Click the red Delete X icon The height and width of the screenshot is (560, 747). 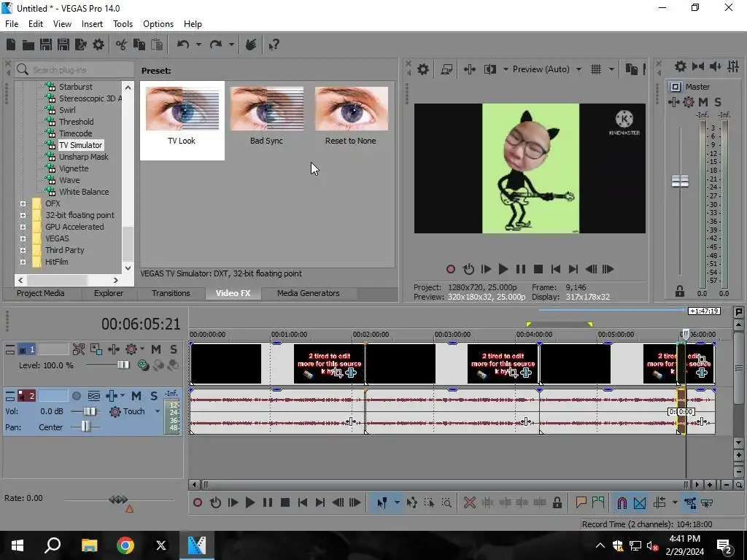[470, 502]
